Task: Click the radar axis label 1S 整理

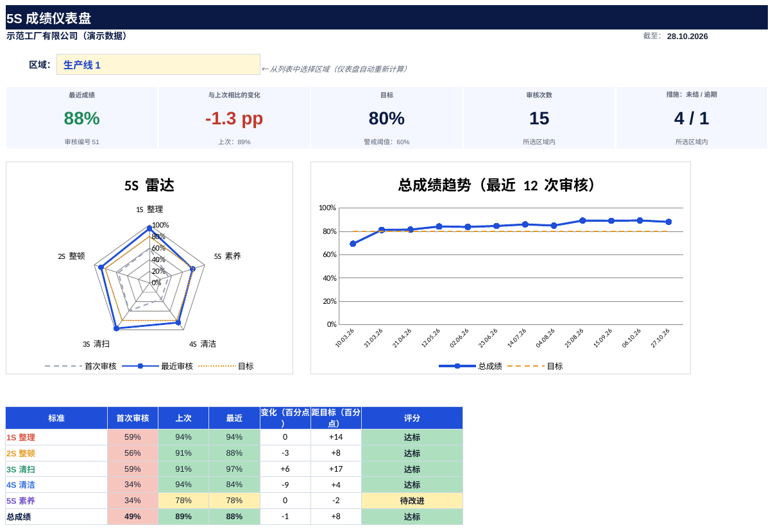Action: pos(149,210)
